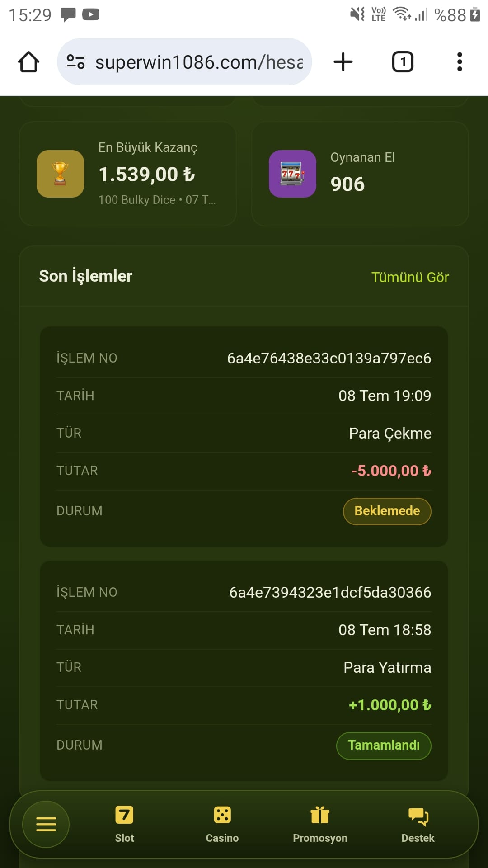Click the Tümünü Gör link
This screenshot has width=488, height=868.
pos(410,277)
